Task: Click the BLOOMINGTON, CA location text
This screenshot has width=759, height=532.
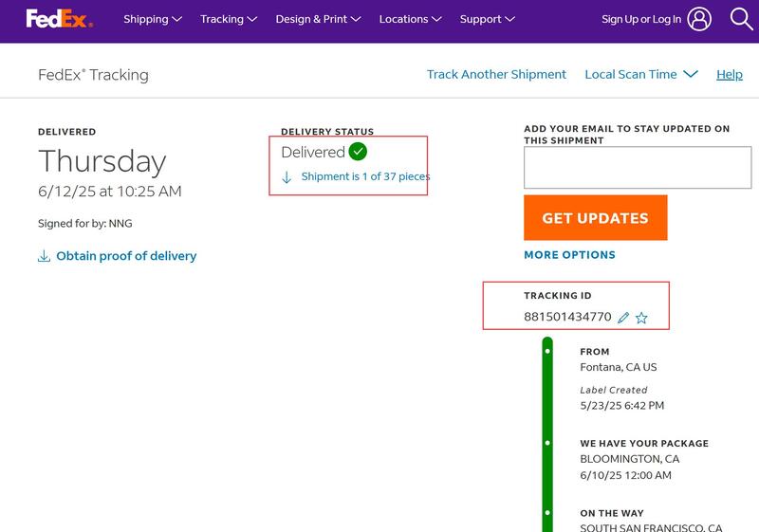Action: pyautogui.click(x=630, y=458)
